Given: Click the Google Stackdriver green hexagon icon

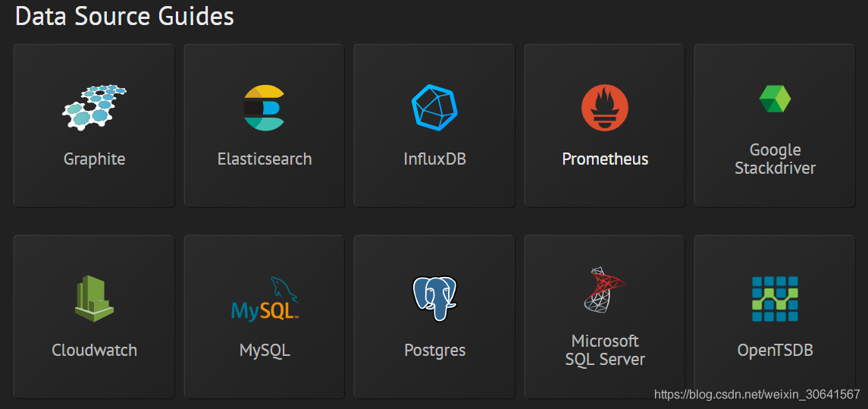Looking at the screenshot, I should [x=775, y=99].
